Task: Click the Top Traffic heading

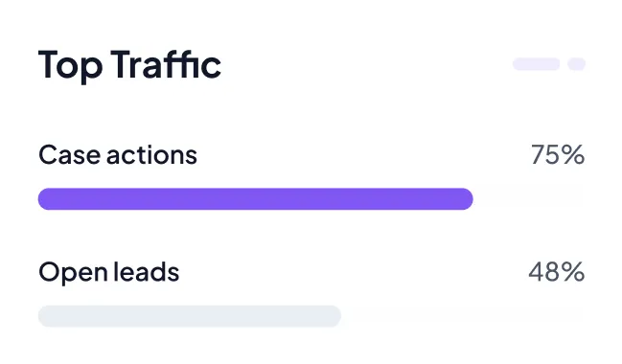Action: 129,65
